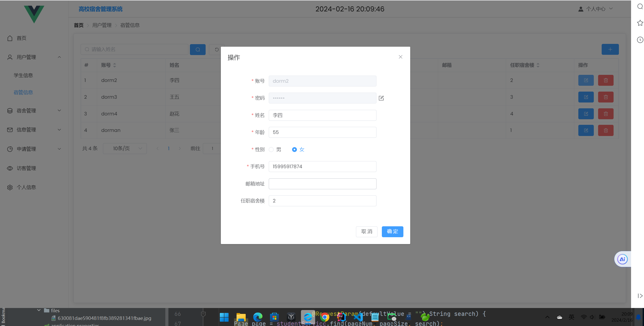
Task: Edit the dorm3 row with blue icon
Action: point(586,97)
